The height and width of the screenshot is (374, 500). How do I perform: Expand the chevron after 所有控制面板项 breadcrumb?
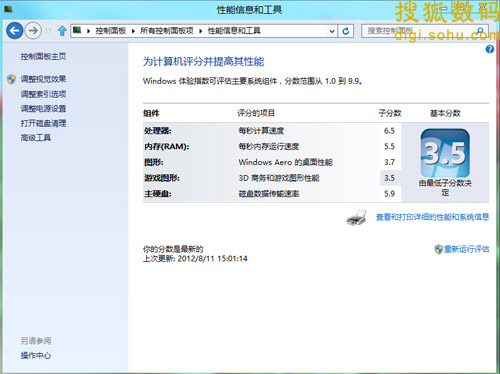pyautogui.click(x=201, y=31)
